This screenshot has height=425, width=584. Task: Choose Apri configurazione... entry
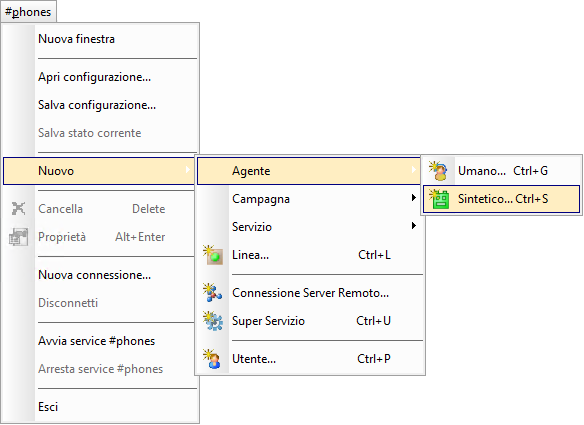[x=100, y=77]
